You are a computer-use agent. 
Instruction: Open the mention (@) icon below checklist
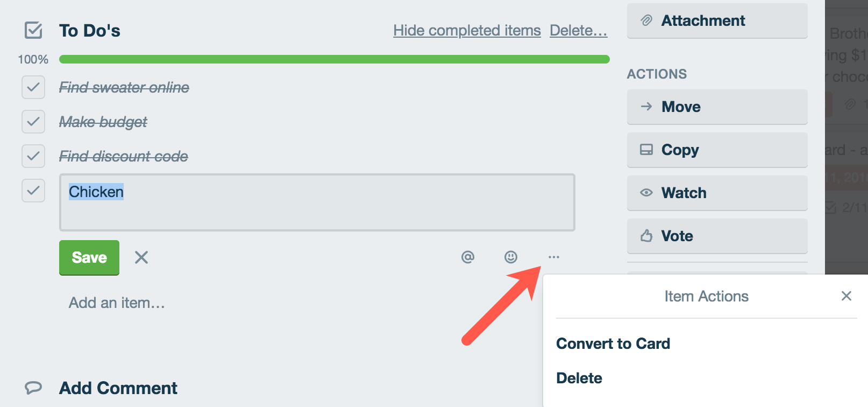coord(467,257)
